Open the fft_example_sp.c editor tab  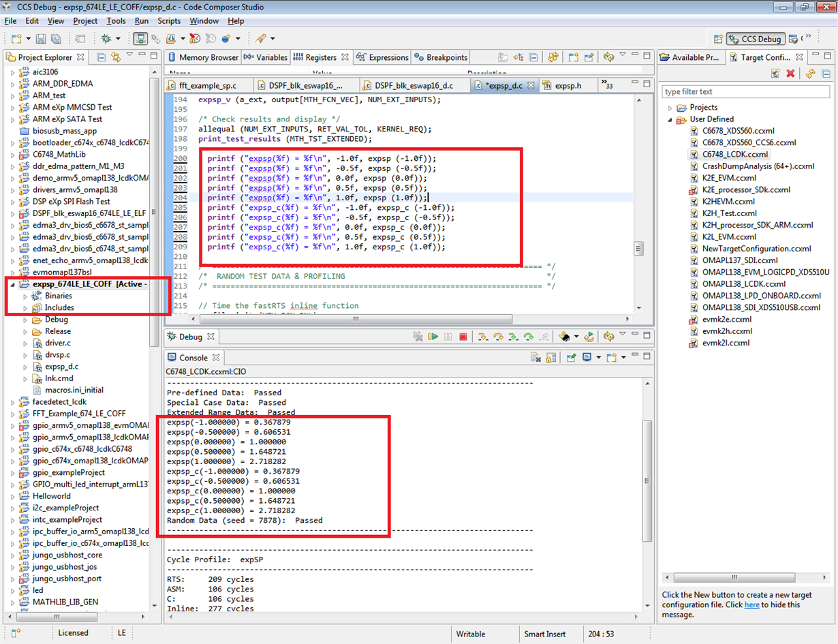(206, 85)
